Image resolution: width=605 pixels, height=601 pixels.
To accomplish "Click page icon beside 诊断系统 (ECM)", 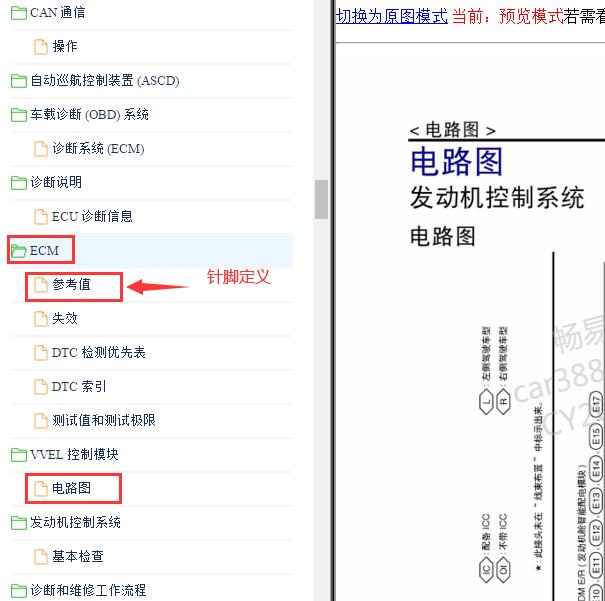I will click(41, 149).
